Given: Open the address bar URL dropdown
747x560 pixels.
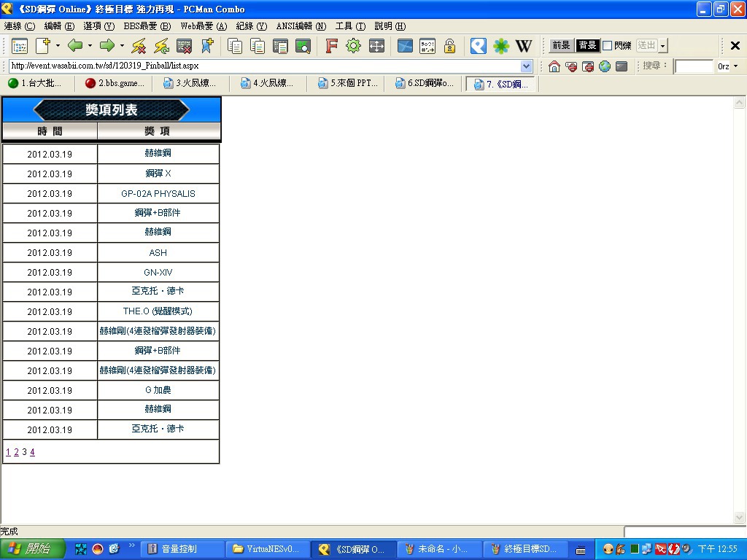Looking at the screenshot, I should tap(527, 66).
